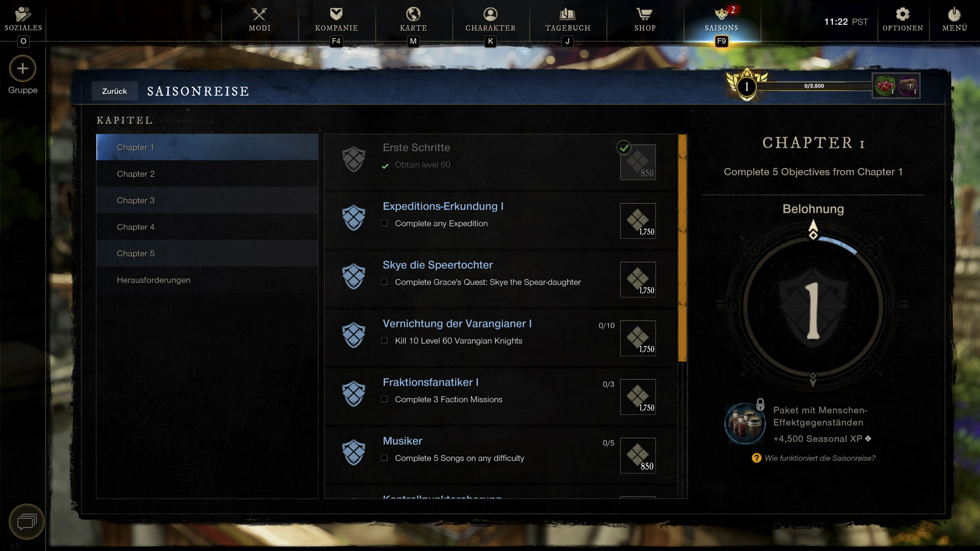Open the Wie funktioniert die Saisonreise? link
The height and width of the screenshot is (551, 980).
click(820, 458)
